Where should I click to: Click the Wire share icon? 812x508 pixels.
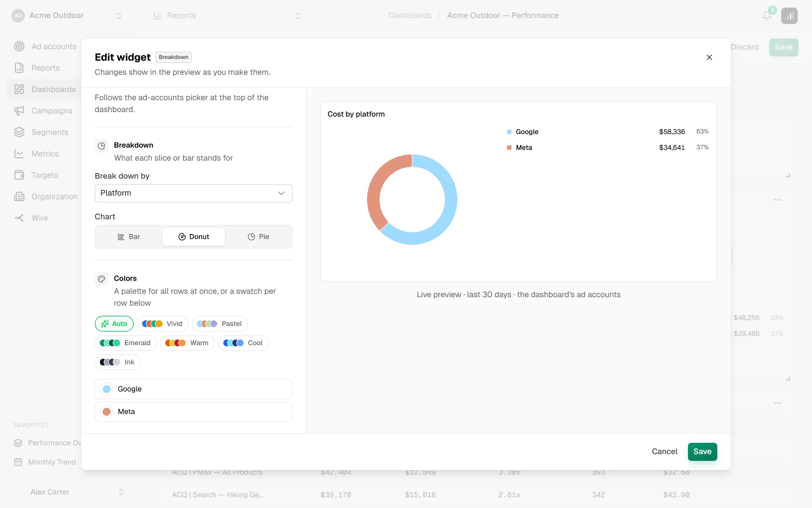pyautogui.click(x=19, y=218)
